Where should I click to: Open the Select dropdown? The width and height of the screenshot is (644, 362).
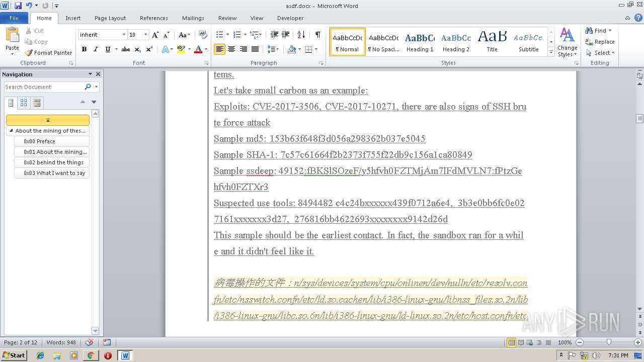(x=600, y=53)
